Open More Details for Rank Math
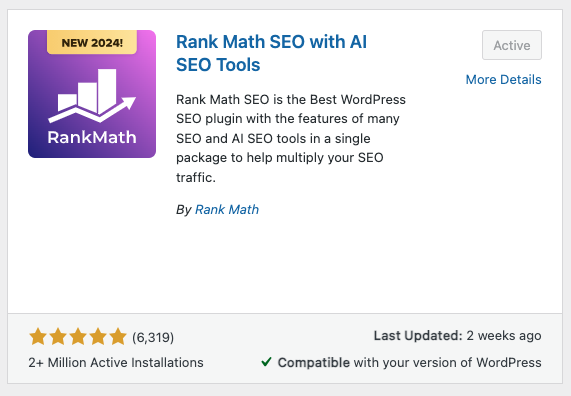This screenshot has width=571, height=396. pos(503,79)
